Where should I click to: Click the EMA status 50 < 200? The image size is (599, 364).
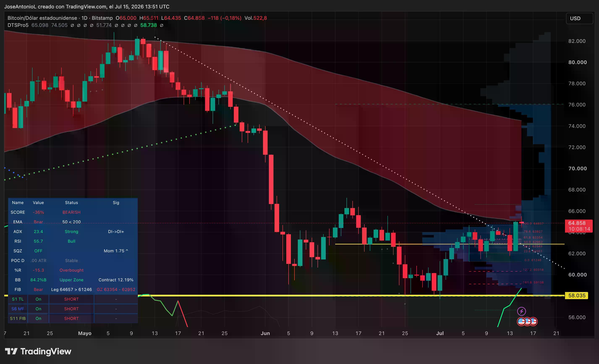pos(72,222)
